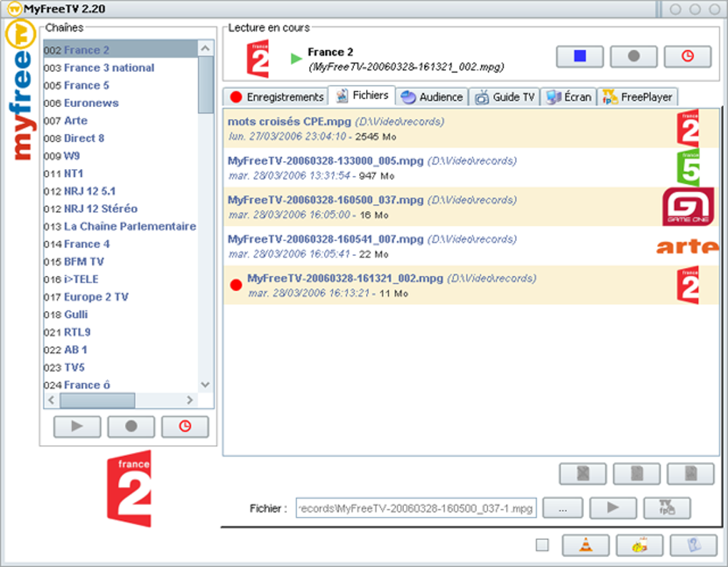The height and width of the screenshot is (567, 728).
Task: Click the channel list's left scroll arrow
Action: pyautogui.click(x=51, y=400)
